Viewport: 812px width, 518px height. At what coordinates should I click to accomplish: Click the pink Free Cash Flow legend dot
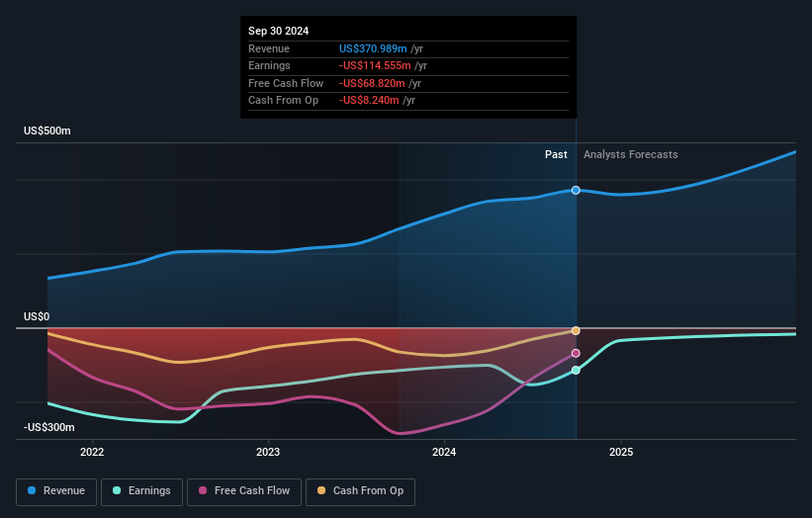pos(203,490)
